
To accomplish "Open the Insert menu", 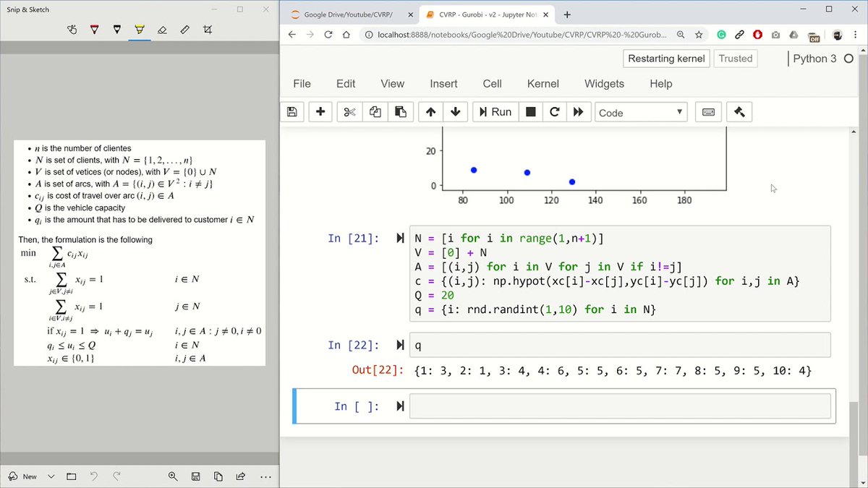I will (443, 84).
